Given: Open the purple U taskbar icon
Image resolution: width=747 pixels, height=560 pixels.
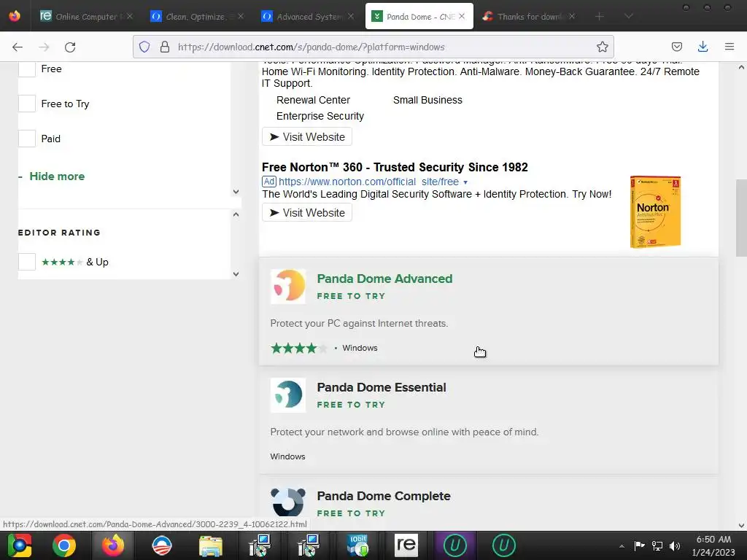Looking at the screenshot, I should (455, 545).
